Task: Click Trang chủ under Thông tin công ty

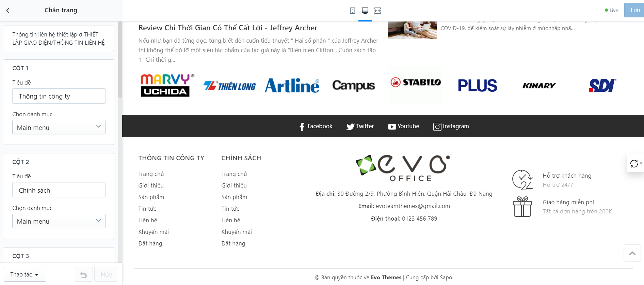Action: (151, 174)
